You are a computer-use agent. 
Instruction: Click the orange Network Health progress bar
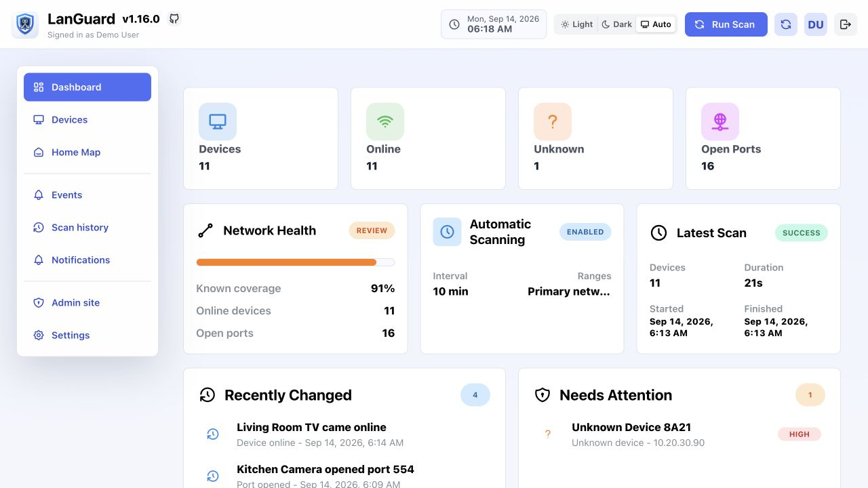(x=286, y=262)
